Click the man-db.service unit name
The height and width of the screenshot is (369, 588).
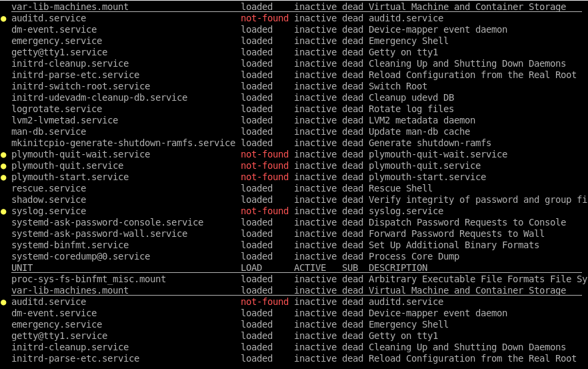[x=49, y=131]
